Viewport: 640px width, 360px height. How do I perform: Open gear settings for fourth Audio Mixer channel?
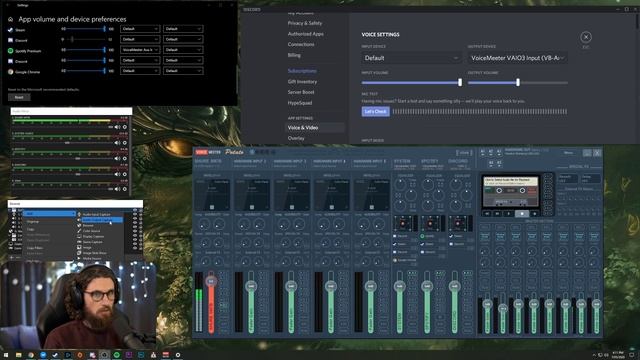125,174
